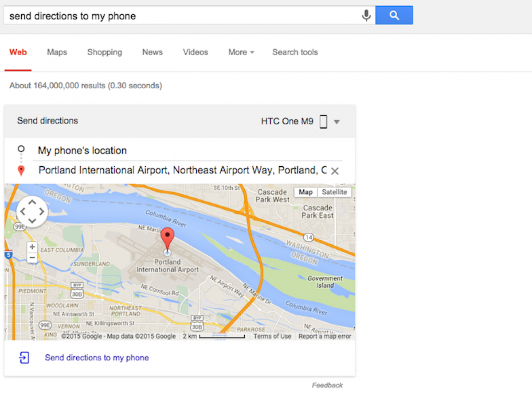Switch to the Maps tab
Screen dimensions: 532x399
point(57,52)
